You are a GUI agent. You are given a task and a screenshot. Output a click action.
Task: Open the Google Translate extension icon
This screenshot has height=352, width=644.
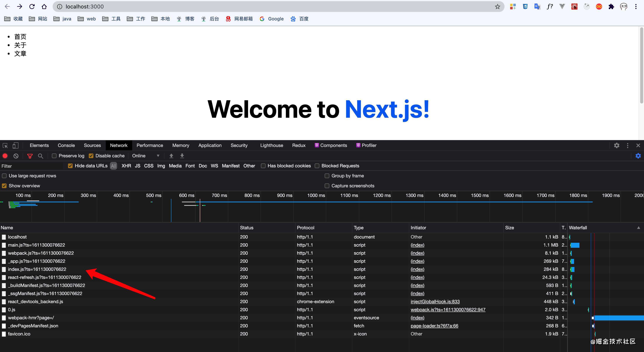(537, 7)
